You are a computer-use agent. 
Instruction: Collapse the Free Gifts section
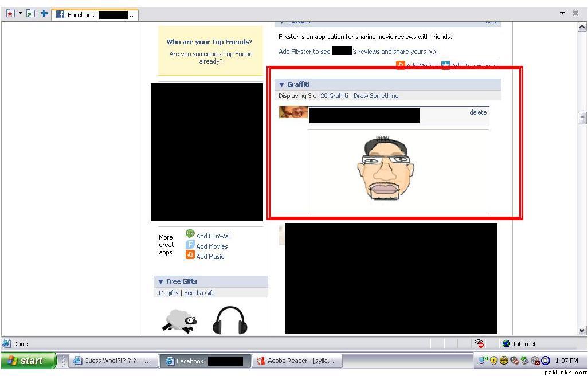pyautogui.click(x=160, y=282)
